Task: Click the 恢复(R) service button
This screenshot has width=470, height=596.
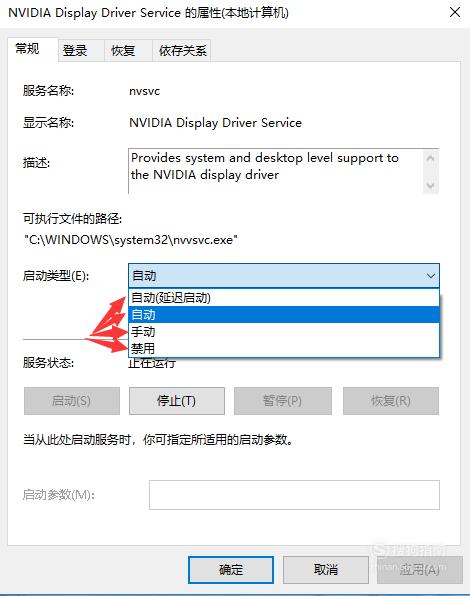Action: (391, 401)
